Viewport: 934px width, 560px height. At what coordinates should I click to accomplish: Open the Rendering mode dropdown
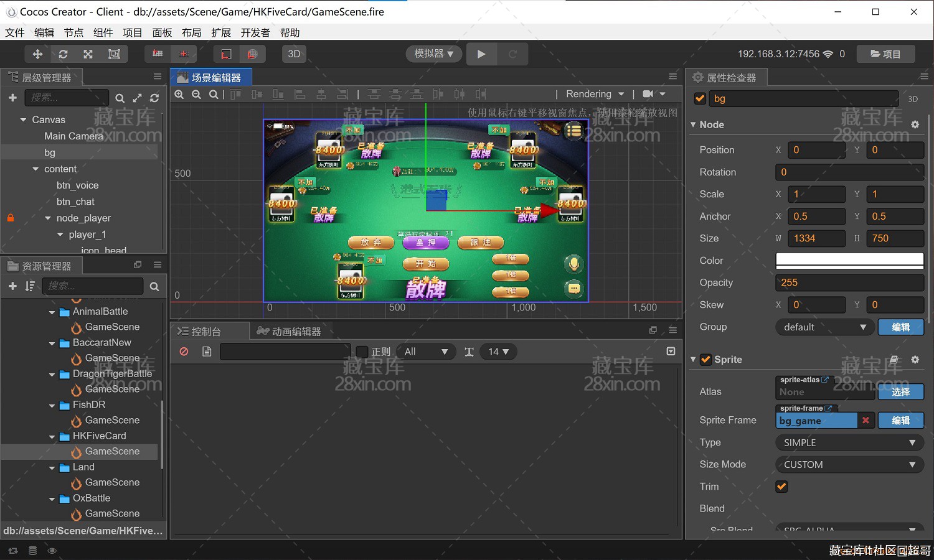click(x=595, y=94)
